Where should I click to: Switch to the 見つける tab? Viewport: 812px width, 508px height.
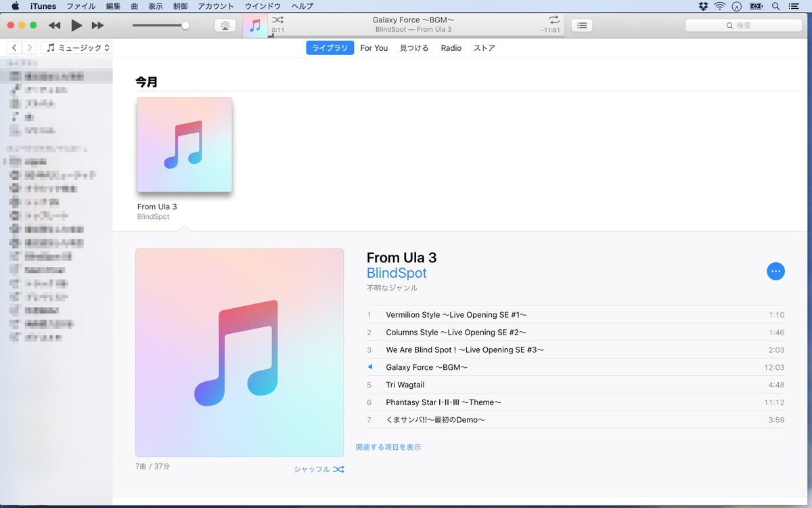coord(414,48)
